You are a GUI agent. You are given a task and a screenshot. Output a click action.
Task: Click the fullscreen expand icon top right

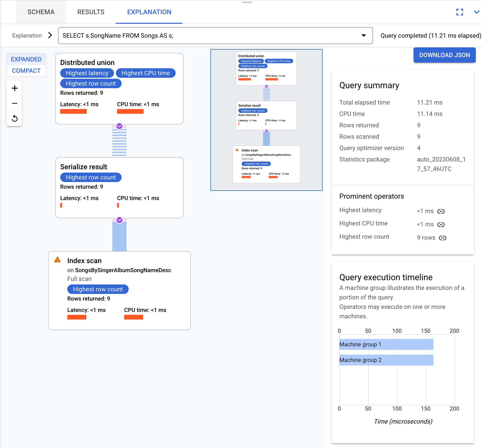[x=460, y=11]
